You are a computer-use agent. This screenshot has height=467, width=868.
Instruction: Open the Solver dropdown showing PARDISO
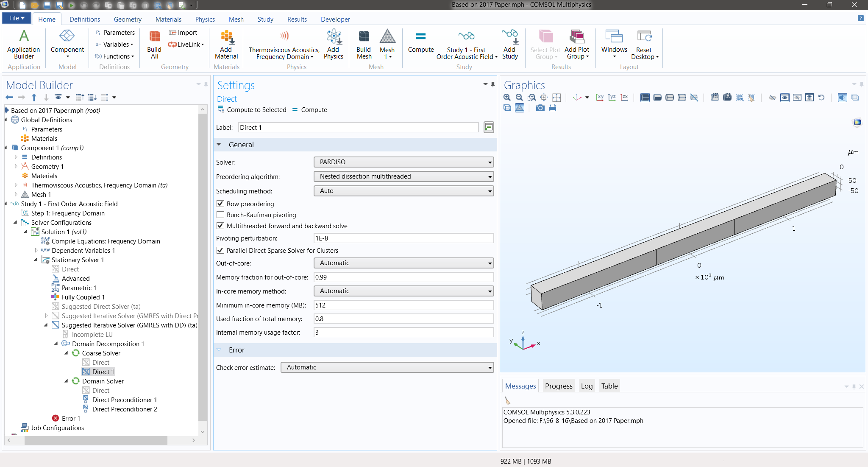click(x=403, y=162)
